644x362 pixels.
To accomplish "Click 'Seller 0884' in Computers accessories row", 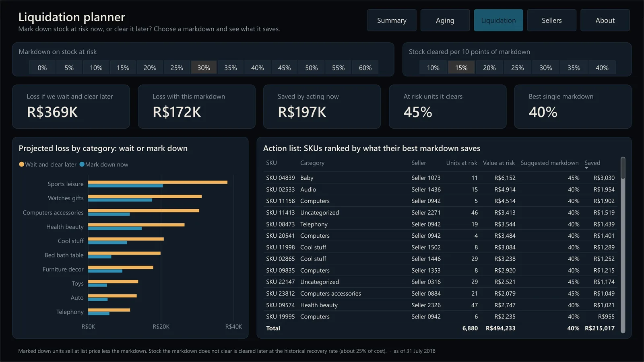I will (x=426, y=294).
